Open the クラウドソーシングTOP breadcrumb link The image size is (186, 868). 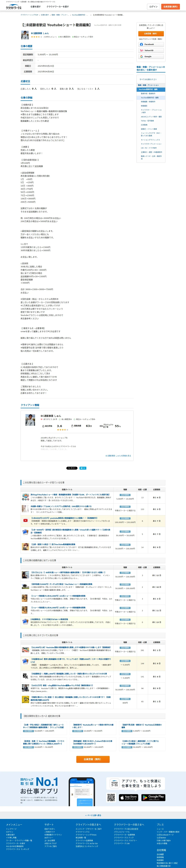[x=29, y=15]
